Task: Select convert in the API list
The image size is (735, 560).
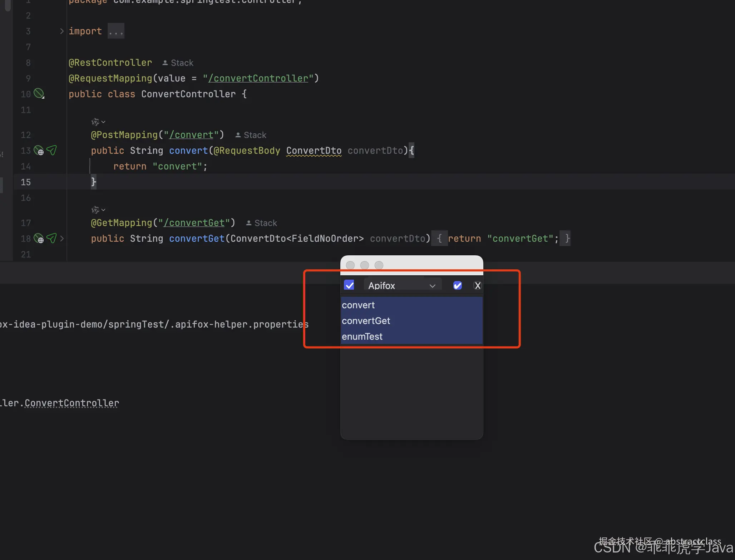Action: pyautogui.click(x=358, y=305)
